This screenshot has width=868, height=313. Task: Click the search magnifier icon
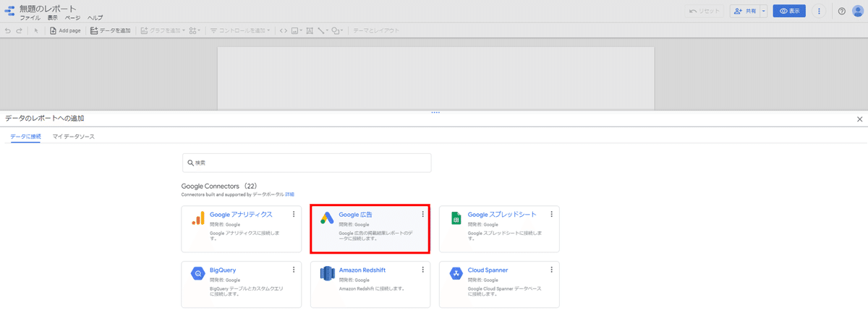190,163
